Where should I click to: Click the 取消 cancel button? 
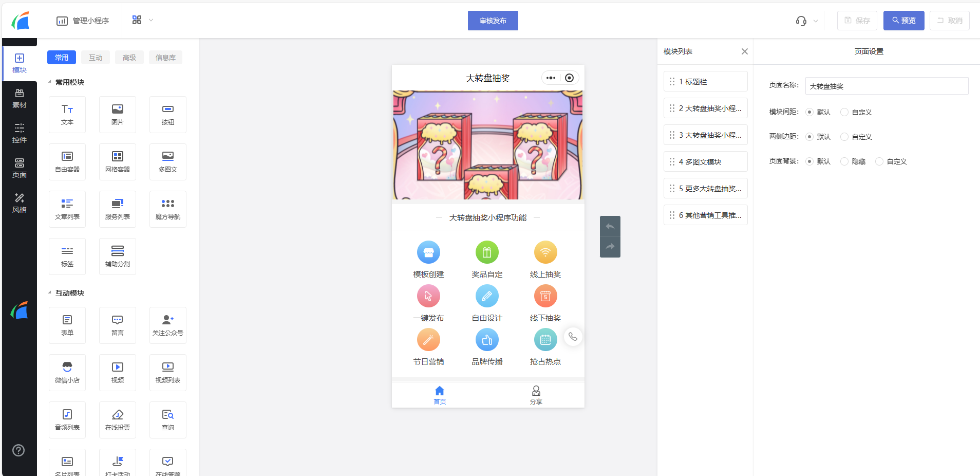(950, 21)
